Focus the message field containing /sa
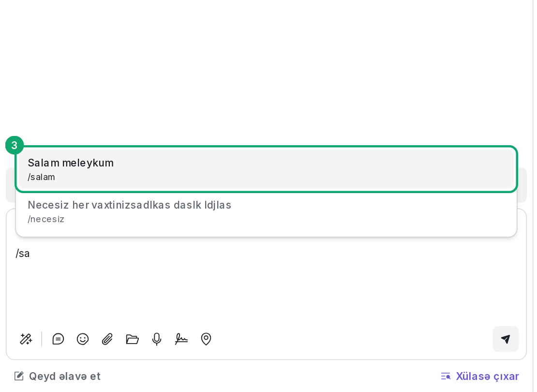 coord(266,267)
